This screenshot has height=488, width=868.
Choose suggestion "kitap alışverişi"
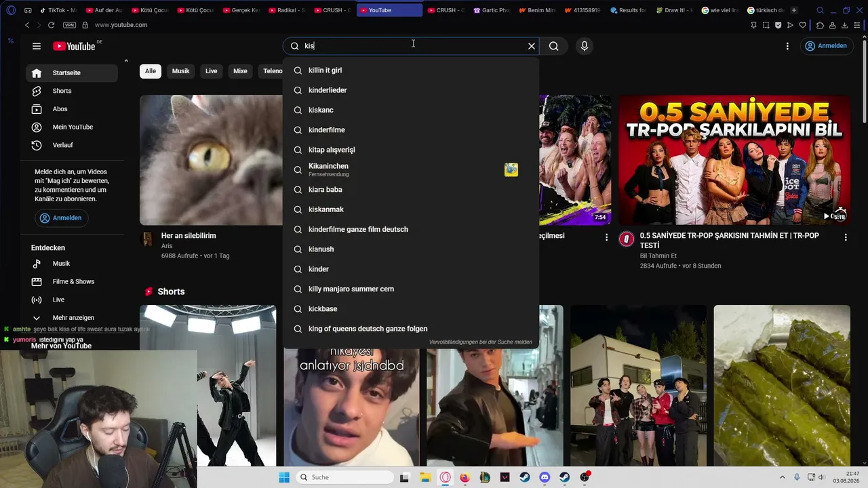point(411,150)
